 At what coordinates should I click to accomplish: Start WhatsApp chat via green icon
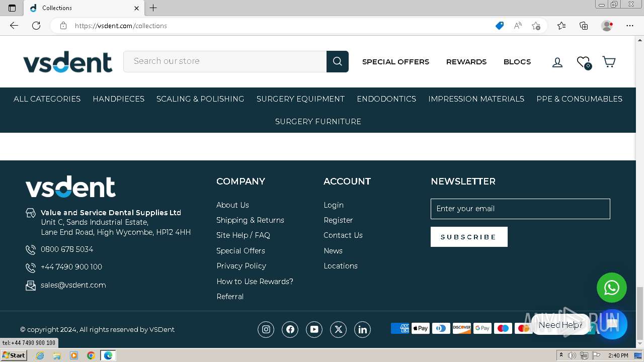612,288
